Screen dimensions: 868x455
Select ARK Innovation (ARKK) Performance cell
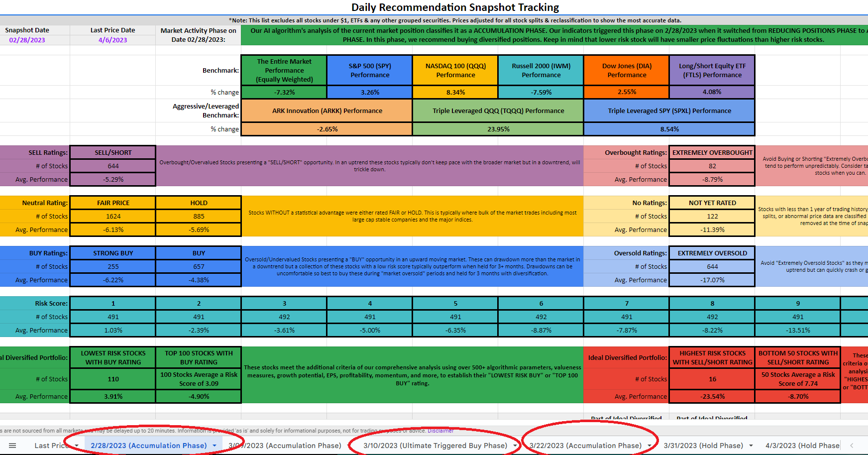(x=327, y=111)
